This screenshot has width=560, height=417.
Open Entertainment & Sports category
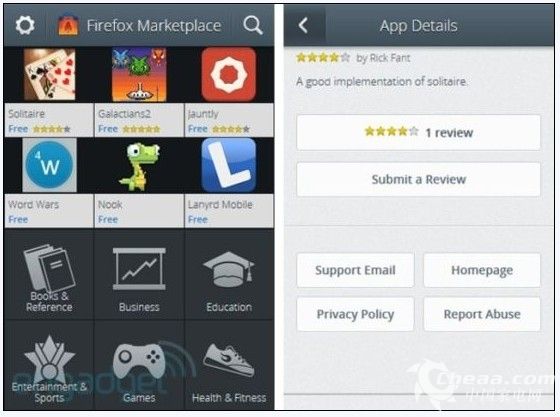point(49,365)
